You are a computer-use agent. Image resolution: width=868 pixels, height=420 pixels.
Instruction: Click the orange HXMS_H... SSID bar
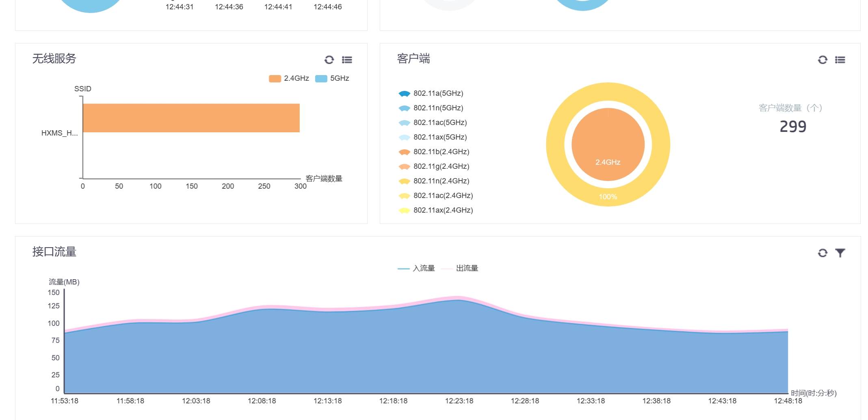pyautogui.click(x=191, y=118)
